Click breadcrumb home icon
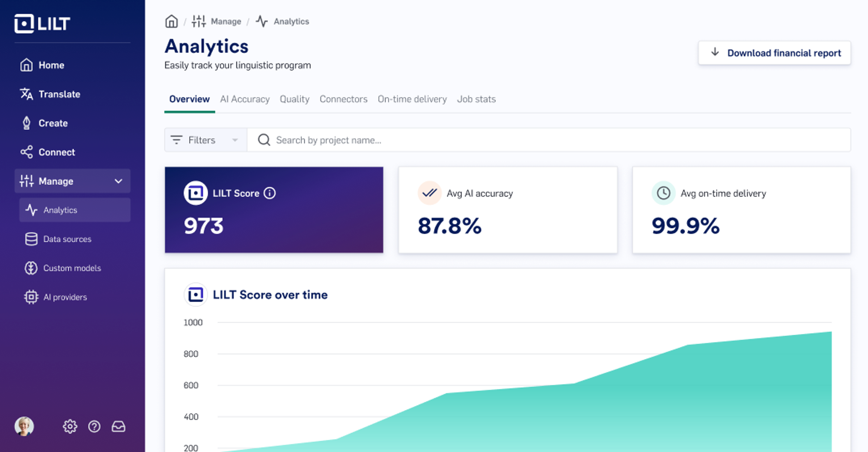The width and height of the screenshot is (868, 452). (171, 21)
